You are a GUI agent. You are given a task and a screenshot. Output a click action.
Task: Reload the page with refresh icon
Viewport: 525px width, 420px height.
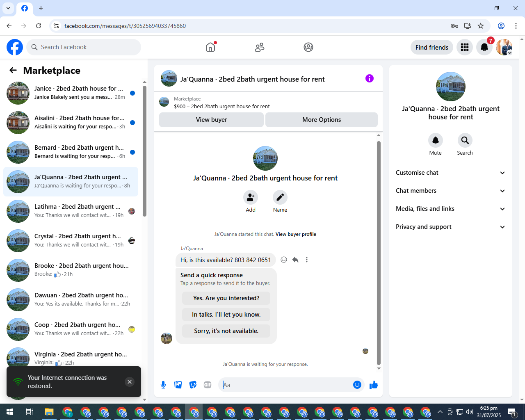tap(39, 26)
